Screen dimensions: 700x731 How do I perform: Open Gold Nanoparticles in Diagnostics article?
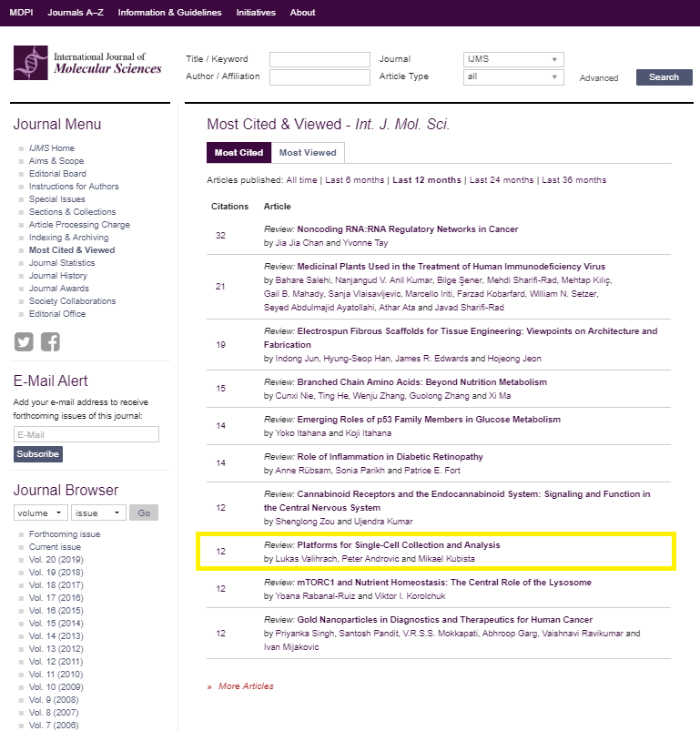pyautogui.click(x=445, y=620)
